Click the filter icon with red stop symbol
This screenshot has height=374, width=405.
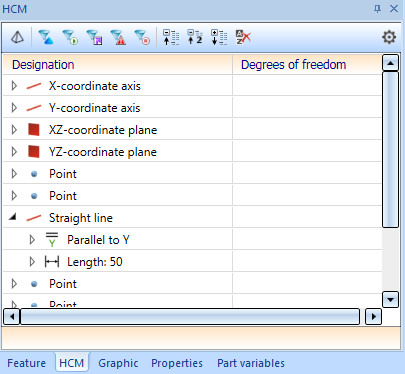(142, 37)
